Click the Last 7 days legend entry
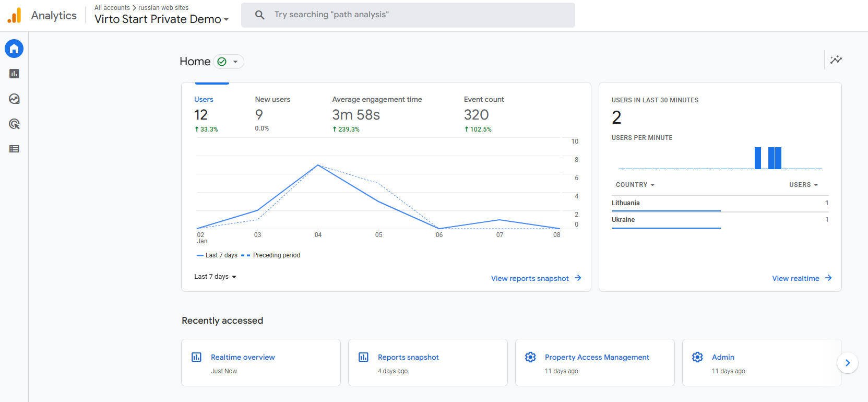Viewport: 868px width, 402px height. click(x=217, y=255)
